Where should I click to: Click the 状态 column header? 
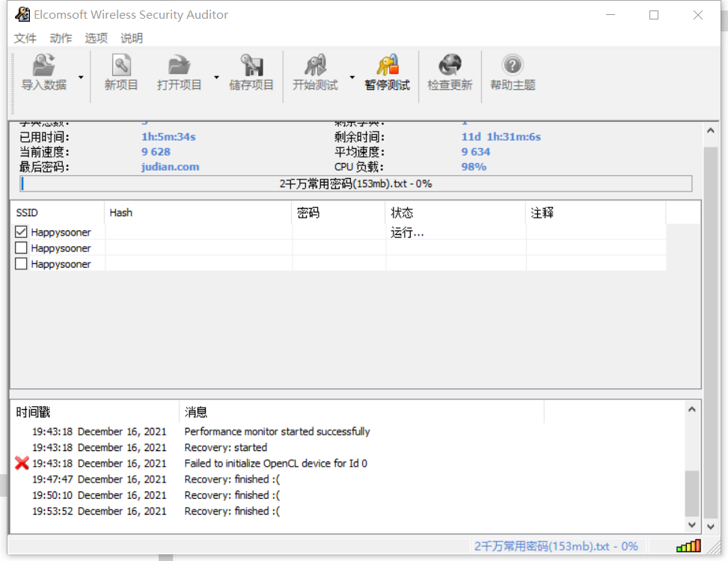(x=456, y=212)
